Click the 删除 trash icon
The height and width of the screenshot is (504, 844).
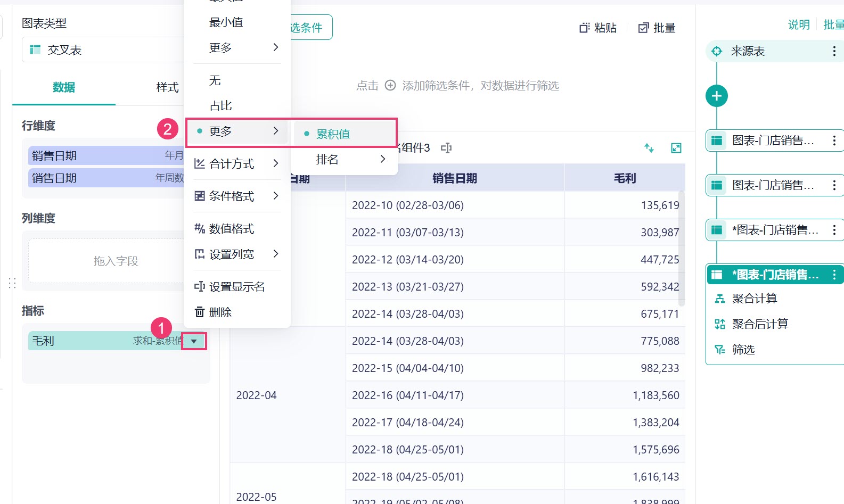200,312
